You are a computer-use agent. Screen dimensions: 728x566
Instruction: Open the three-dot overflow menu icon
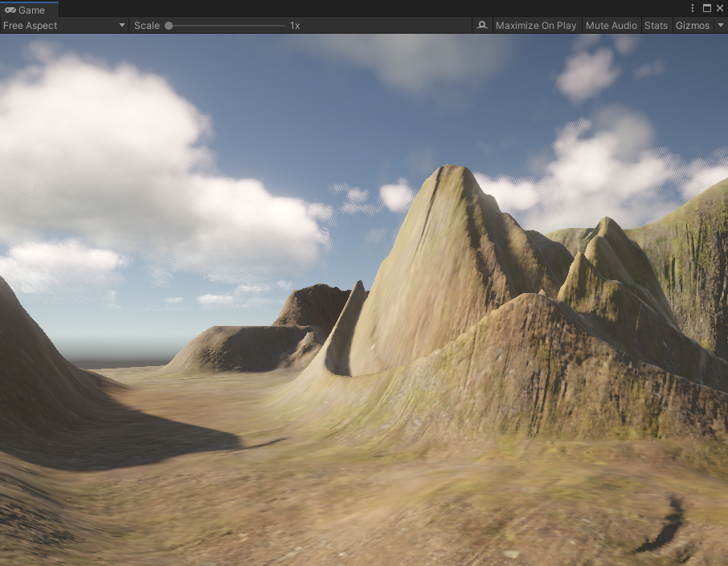[693, 8]
